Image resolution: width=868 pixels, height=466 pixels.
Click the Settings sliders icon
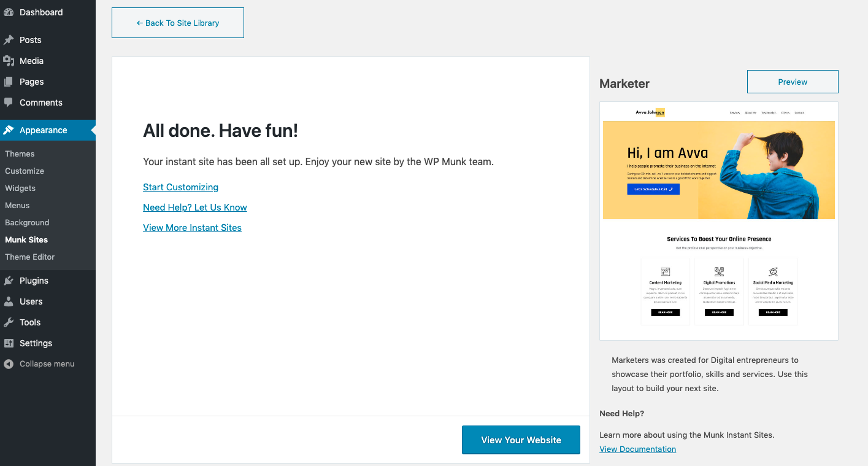[9, 343]
